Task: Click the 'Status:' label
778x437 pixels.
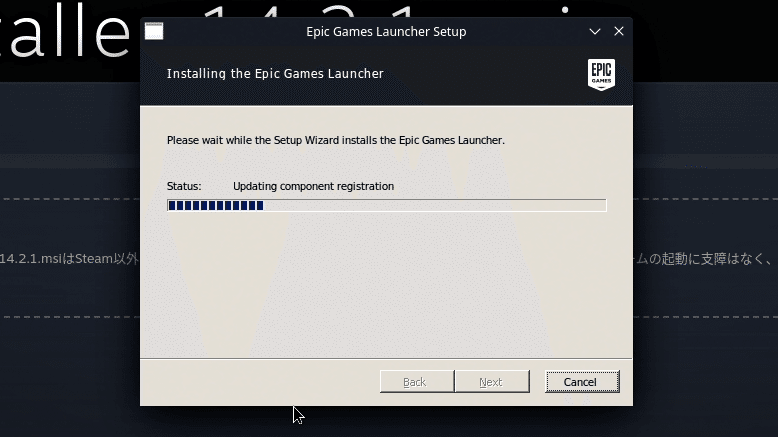Action: (184, 186)
